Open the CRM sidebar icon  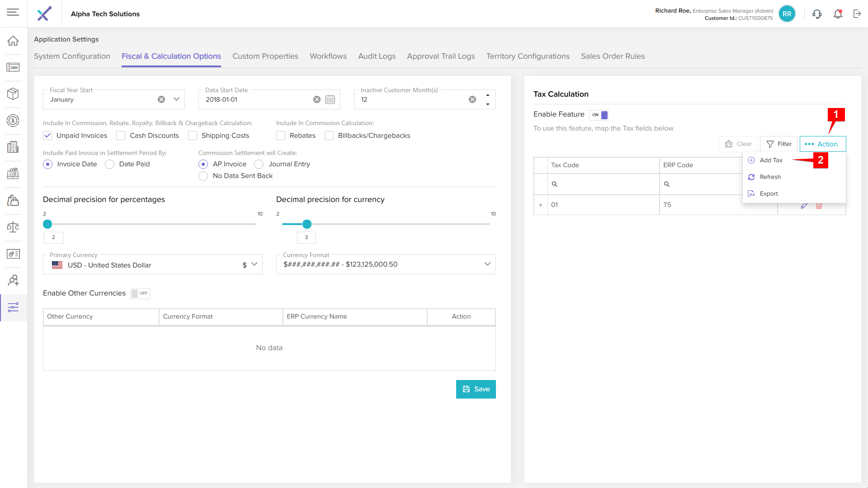13,68
